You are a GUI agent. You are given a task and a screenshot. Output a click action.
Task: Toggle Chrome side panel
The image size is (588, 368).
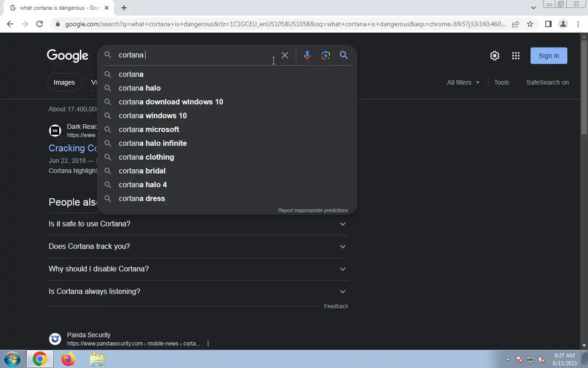click(x=548, y=24)
